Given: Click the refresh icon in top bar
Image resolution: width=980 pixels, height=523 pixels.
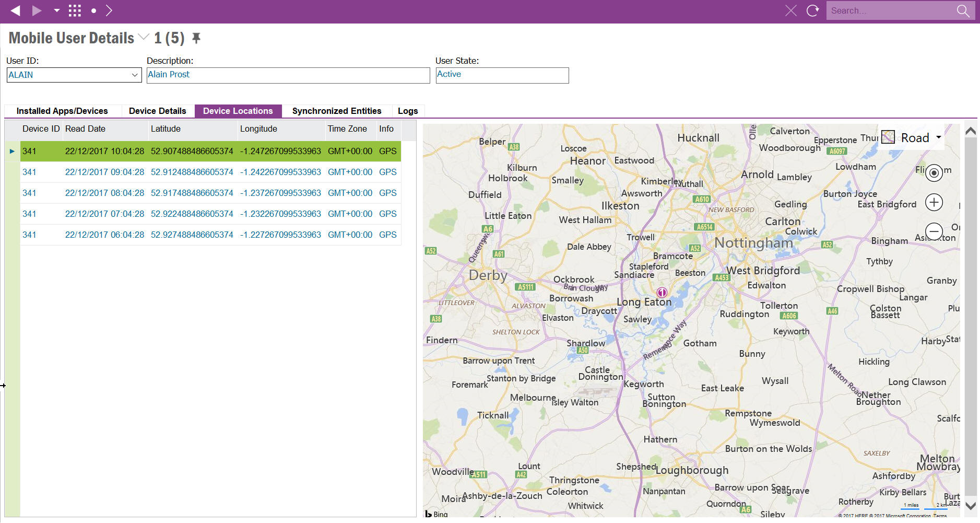Looking at the screenshot, I should tap(812, 10).
